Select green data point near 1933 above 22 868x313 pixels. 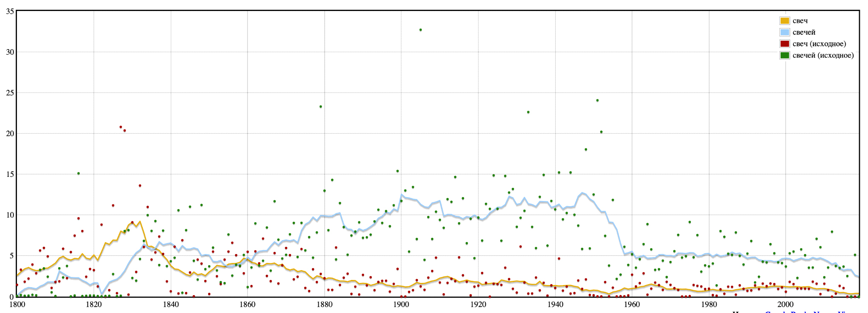point(528,112)
